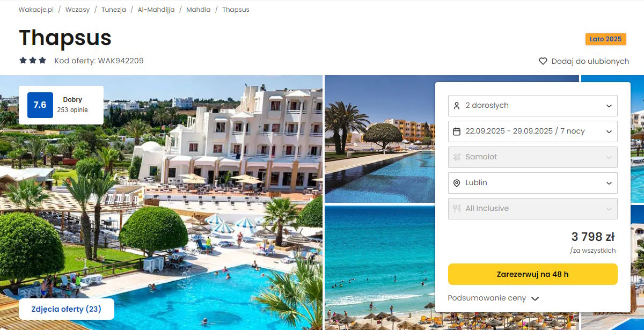Click the airplane icon in Samolot field
The image size is (644, 330).
click(457, 157)
